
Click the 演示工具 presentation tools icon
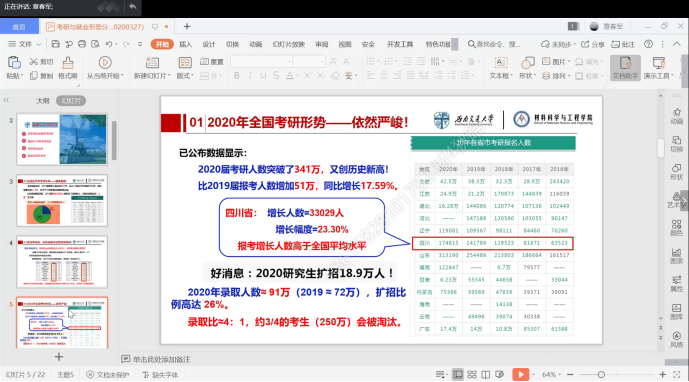click(x=658, y=68)
